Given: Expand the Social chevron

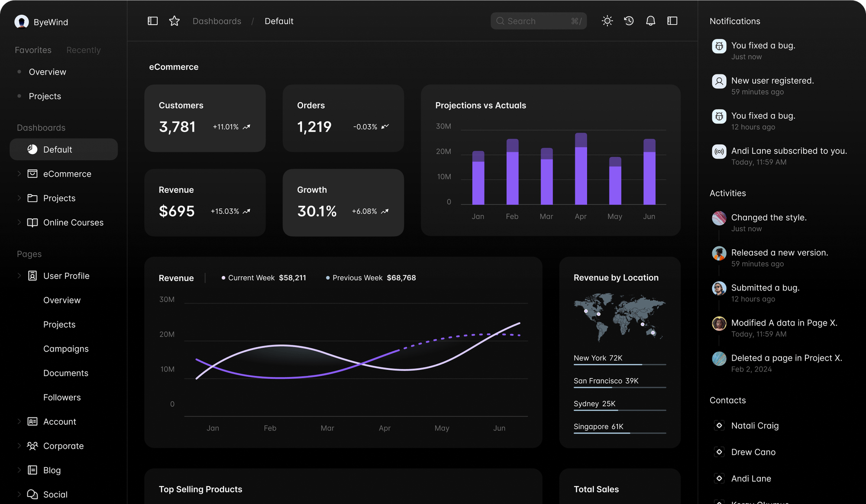Looking at the screenshot, I should pos(19,494).
